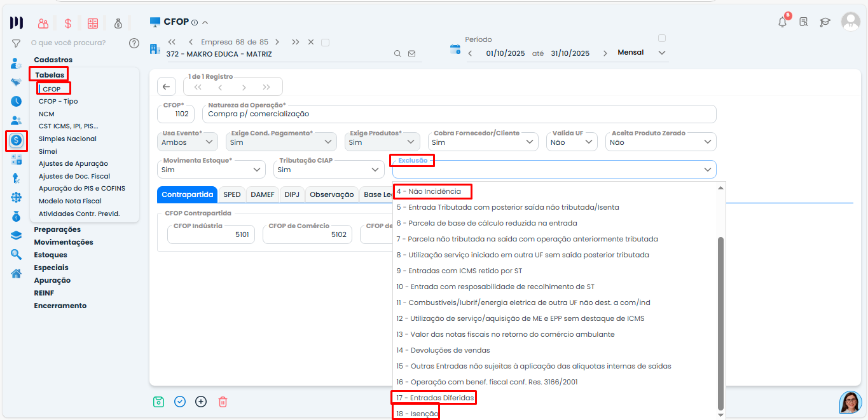Screen dimensions: 868x420
Task: Click the notification bell icon
Action: point(783,22)
